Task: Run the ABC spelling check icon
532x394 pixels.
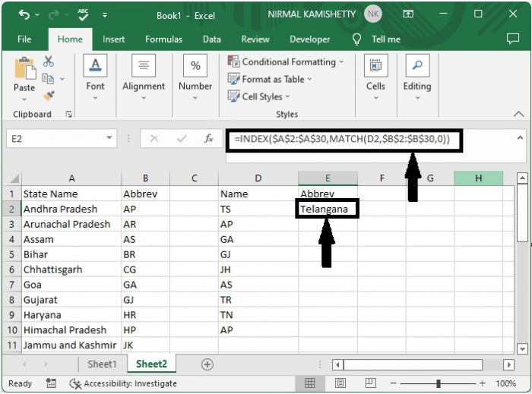Action: tap(83, 14)
